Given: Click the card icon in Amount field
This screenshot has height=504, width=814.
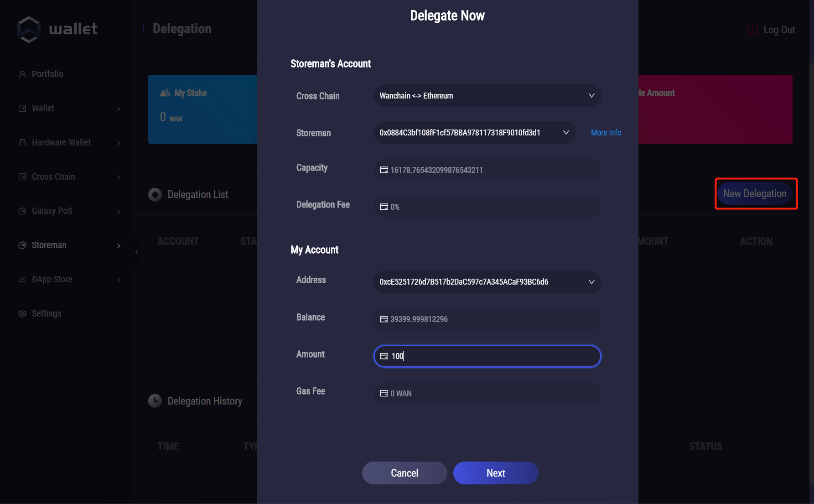Looking at the screenshot, I should pyautogui.click(x=384, y=356).
